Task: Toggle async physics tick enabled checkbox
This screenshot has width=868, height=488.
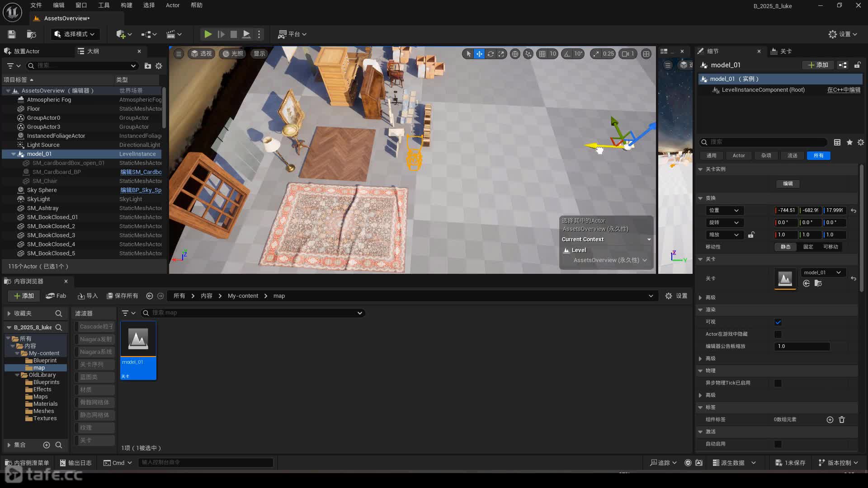Action: (x=778, y=383)
